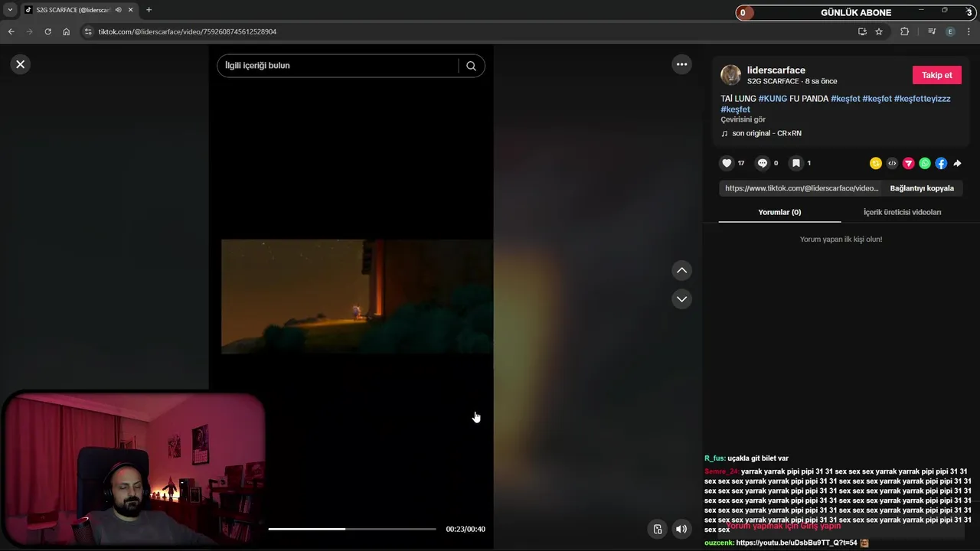Click the install app icon in address bar

click(862, 31)
